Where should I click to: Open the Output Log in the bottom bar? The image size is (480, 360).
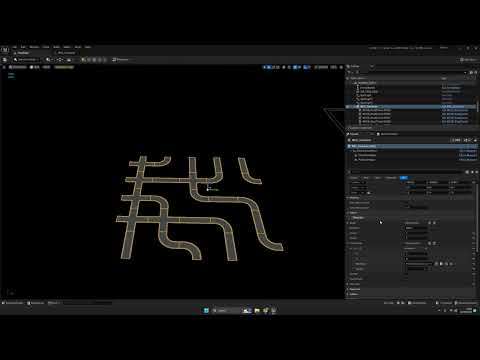tap(36, 303)
